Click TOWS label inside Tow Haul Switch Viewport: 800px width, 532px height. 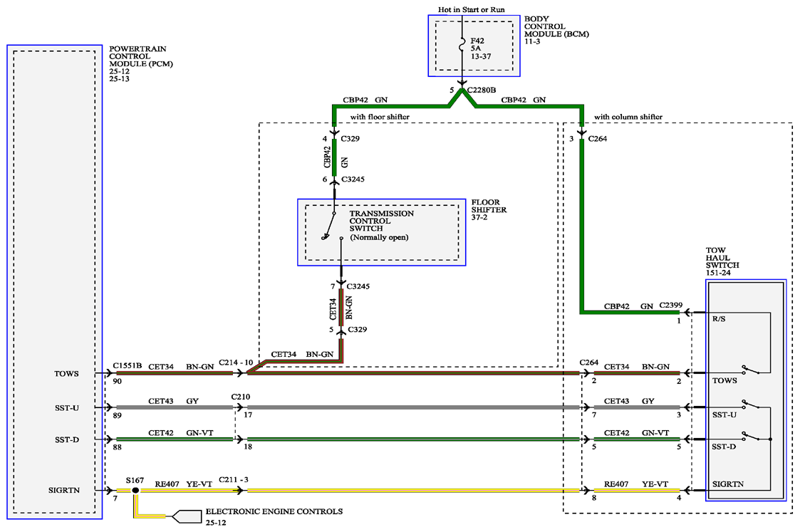point(724,380)
